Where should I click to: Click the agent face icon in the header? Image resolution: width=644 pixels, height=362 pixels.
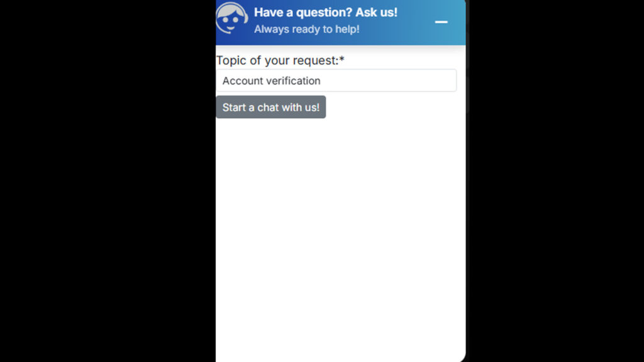pyautogui.click(x=231, y=18)
